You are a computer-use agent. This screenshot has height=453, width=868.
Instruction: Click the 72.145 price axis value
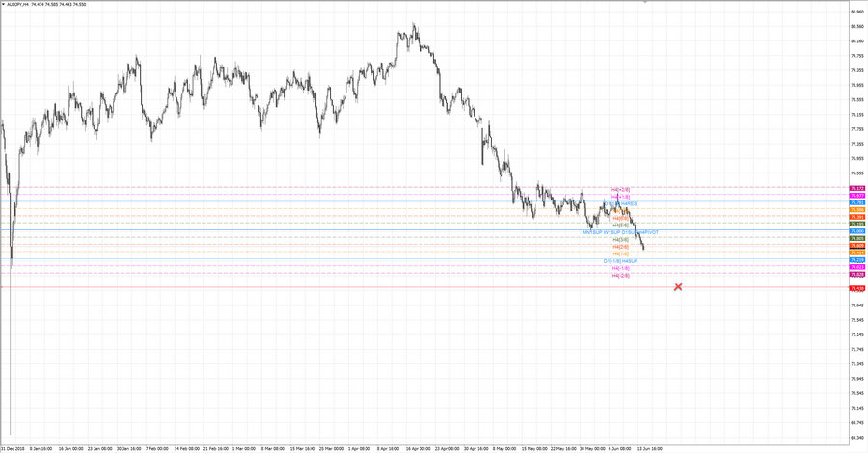click(857, 334)
